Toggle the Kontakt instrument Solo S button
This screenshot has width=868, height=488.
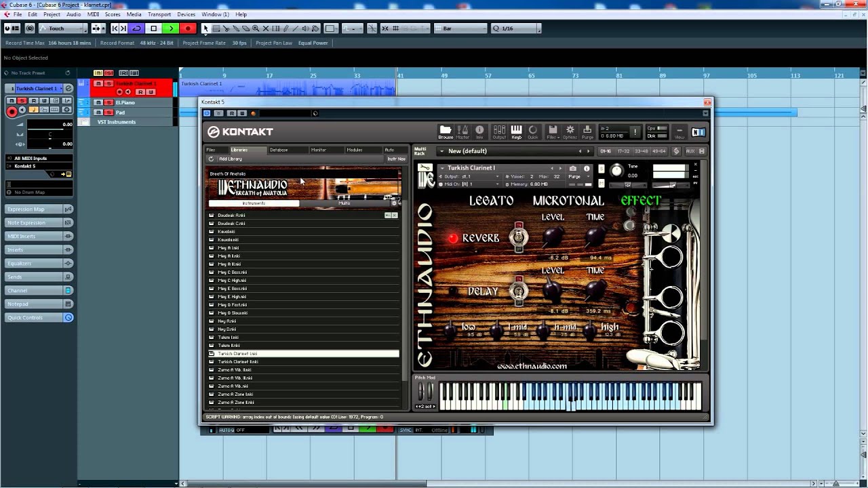[601, 168]
